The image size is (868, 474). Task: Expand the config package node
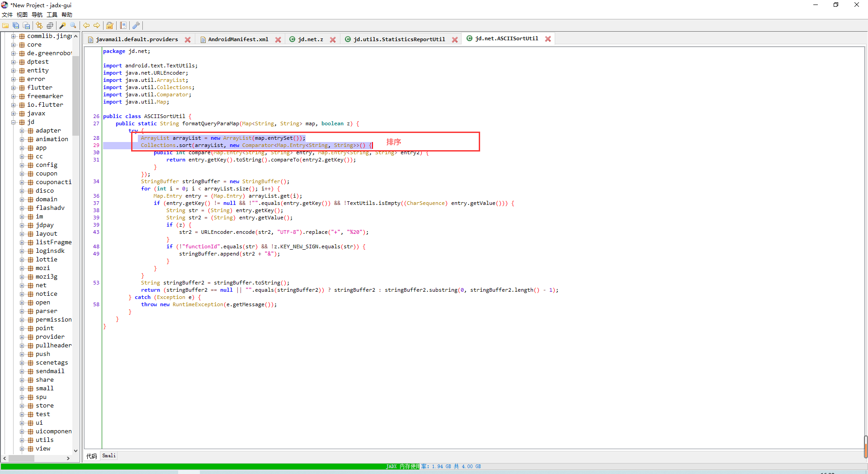22,165
